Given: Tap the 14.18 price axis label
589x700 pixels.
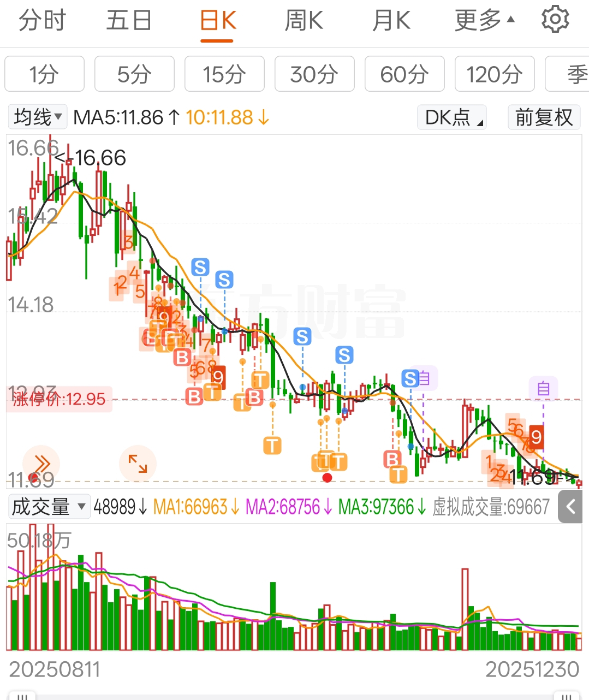Looking at the screenshot, I should tap(31, 305).
